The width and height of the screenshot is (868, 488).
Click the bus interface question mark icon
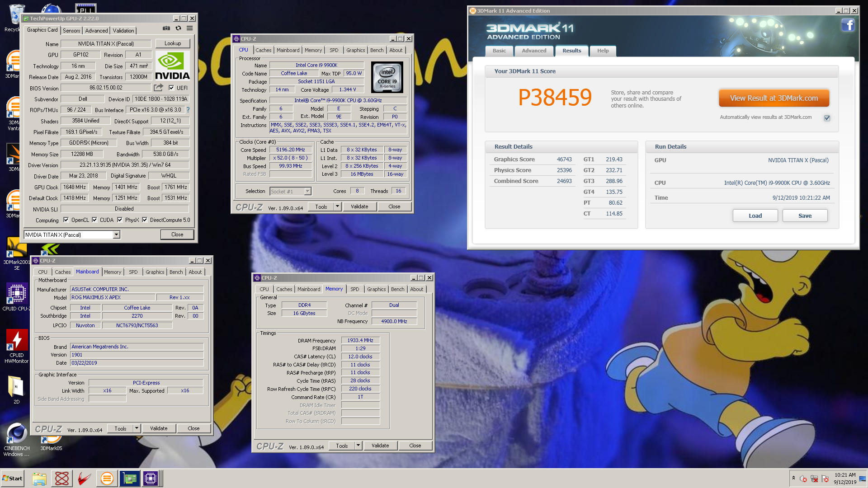pos(188,110)
